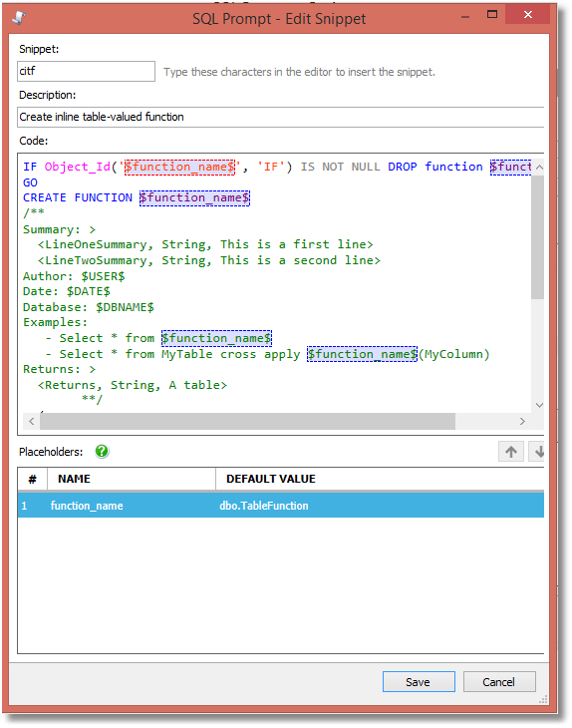
Task: Click the Examples: comment line
Action: tap(55, 322)
